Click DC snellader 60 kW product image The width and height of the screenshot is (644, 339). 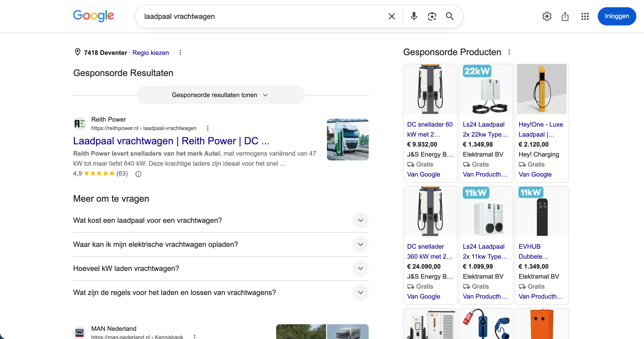[430, 89]
